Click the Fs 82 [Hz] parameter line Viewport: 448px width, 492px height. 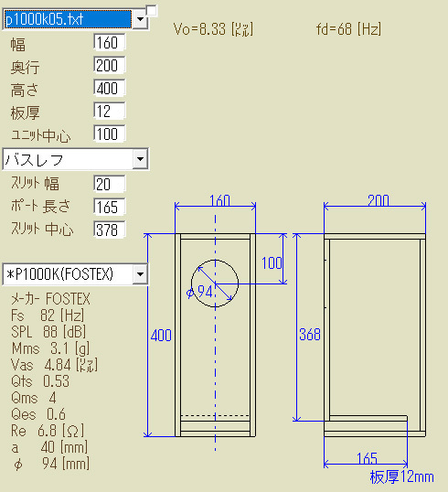[x=48, y=315]
